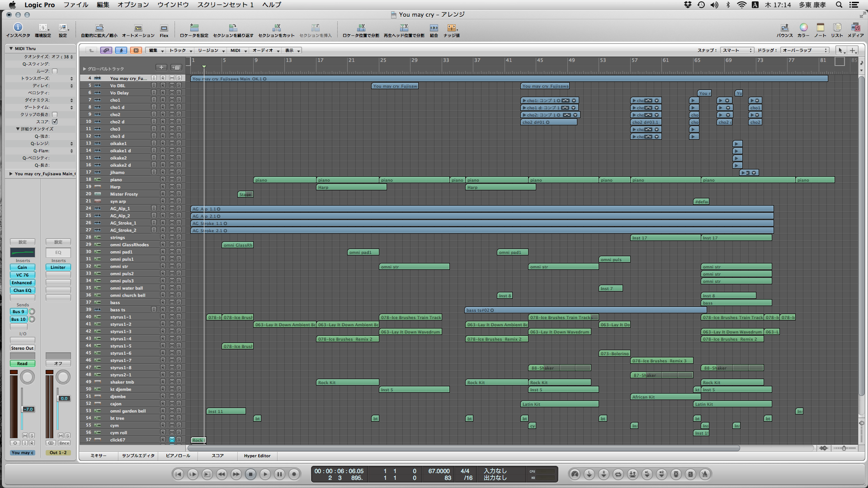Open the カラー (Color) palette icon
Viewport: 868px width, 488px height.
[803, 28]
